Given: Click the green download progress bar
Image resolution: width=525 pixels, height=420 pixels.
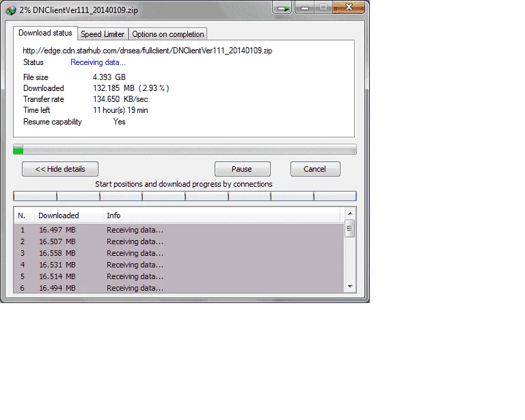Looking at the screenshot, I should (185, 149).
